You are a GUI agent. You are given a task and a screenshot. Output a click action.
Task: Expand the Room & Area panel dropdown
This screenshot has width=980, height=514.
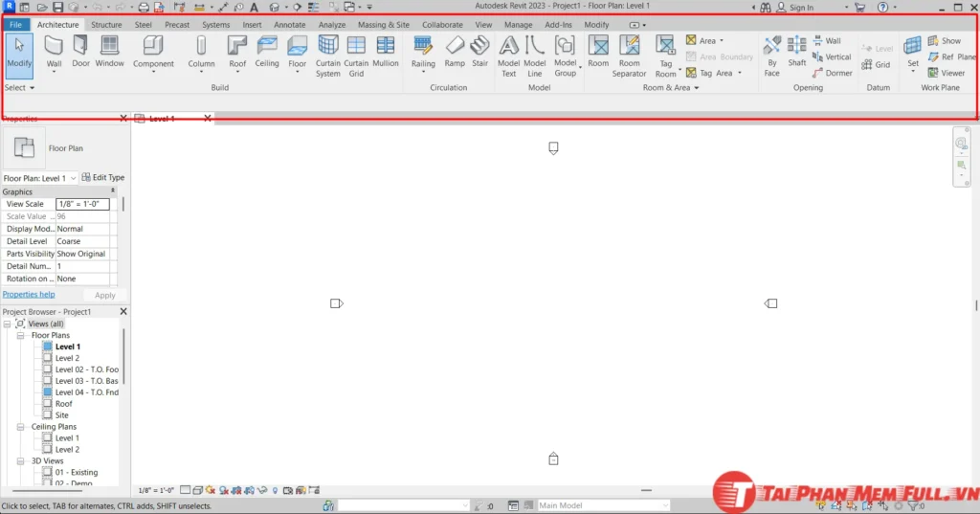point(671,87)
